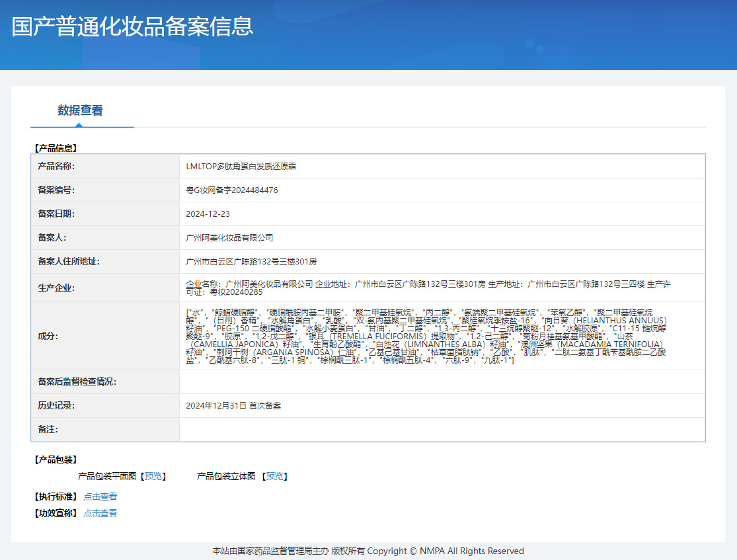Click the 备案人住所地址 address value
This screenshot has height=560, width=737.
click(x=251, y=261)
